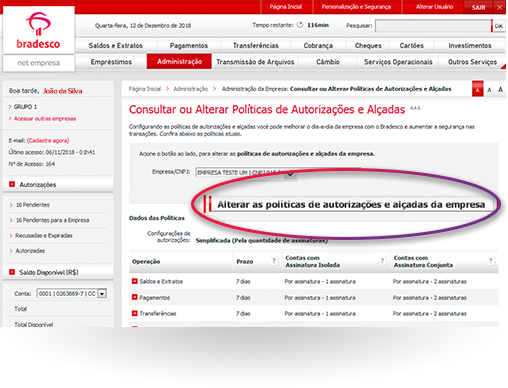Open the Saldos e Extratos menu
Image resolution: width=508 pixels, height=388 pixels.
click(116, 46)
